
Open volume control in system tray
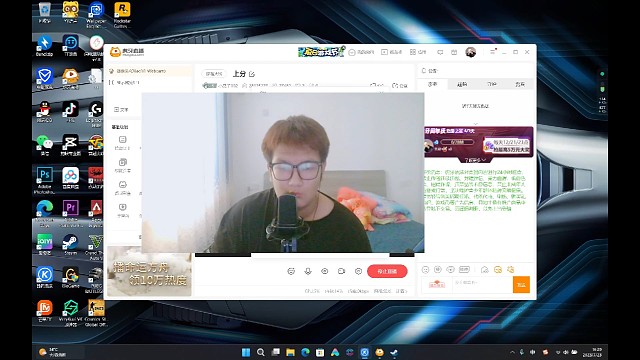pyautogui.click(x=565, y=352)
